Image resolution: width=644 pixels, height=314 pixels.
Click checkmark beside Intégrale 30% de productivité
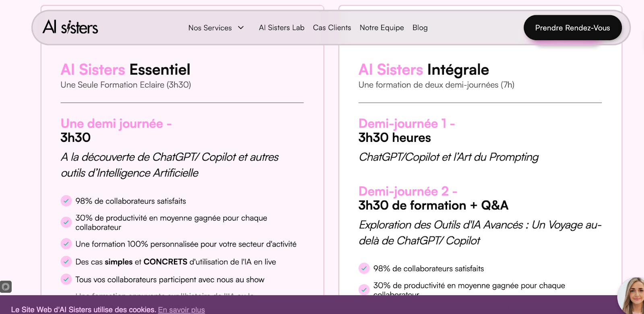tap(364, 289)
